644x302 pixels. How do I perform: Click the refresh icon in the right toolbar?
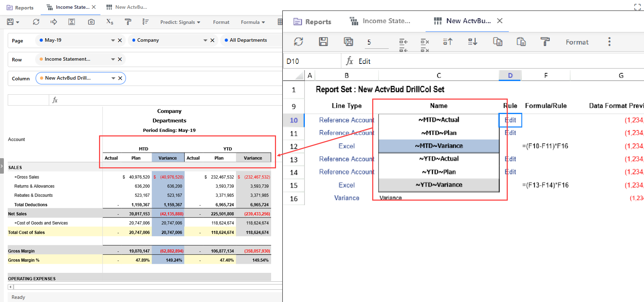point(298,42)
